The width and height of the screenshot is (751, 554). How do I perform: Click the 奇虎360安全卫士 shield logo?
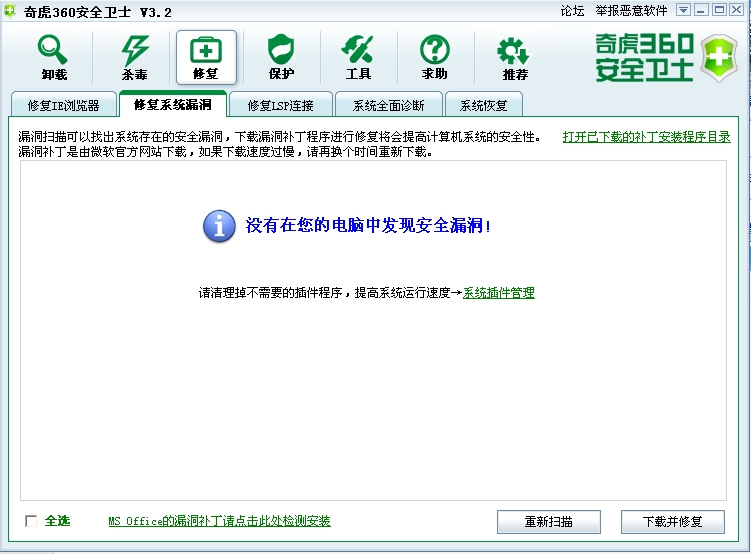(718, 57)
